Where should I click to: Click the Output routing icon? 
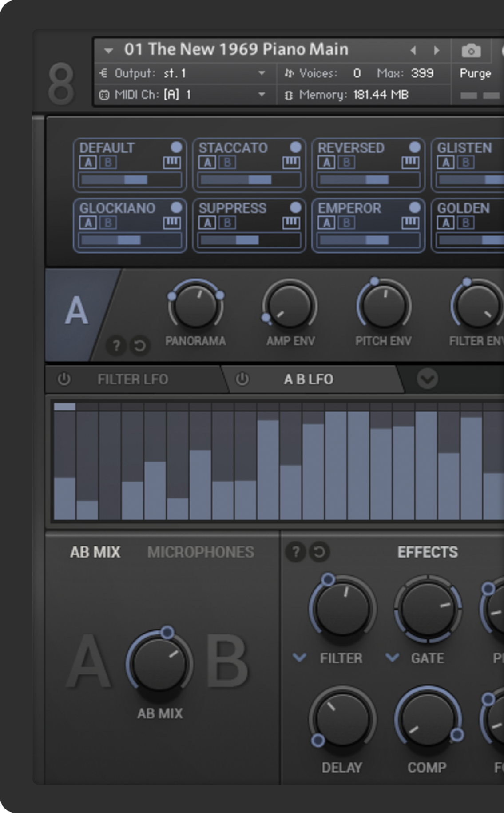coord(103,73)
